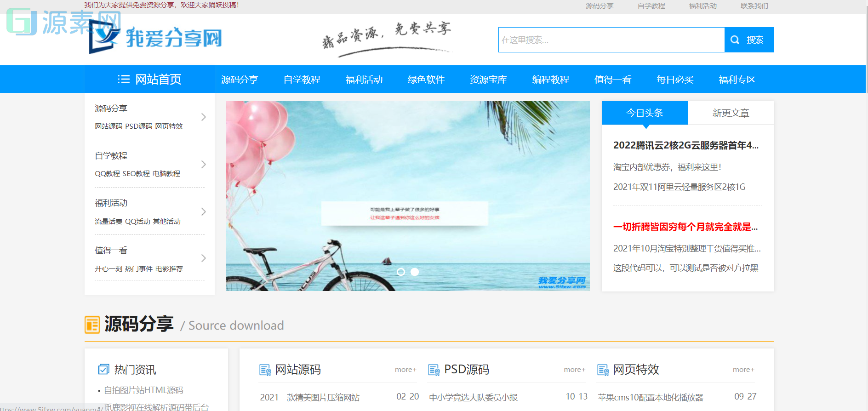The image size is (868, 411).
Task: Click the 网页特效 document icon
Action: (x=603, y=370)
